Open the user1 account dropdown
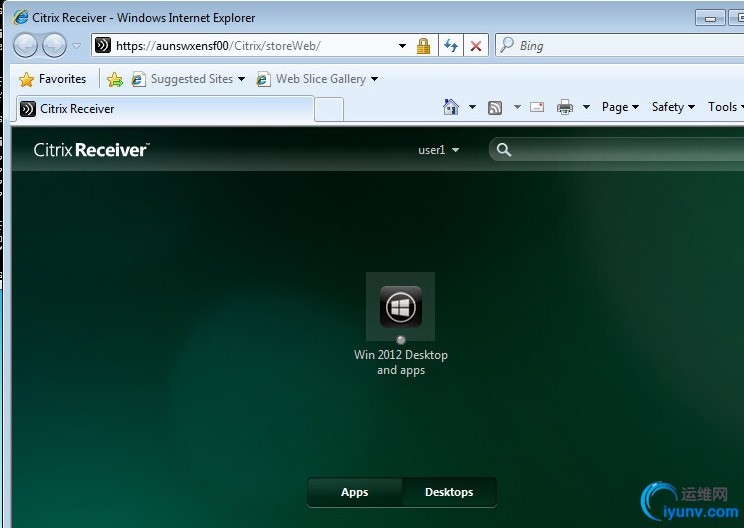Screen dimensions: 744x528 [x=438, y=150]
